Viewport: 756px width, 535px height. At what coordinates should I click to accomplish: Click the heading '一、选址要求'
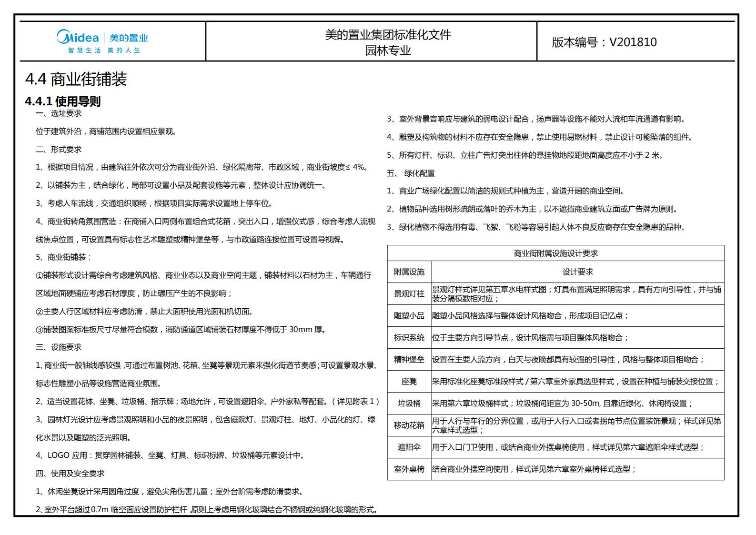pos(59,113)
